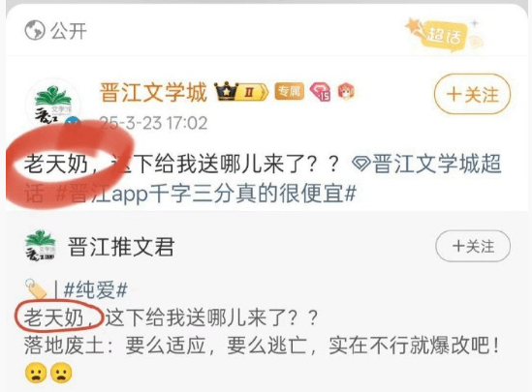Follow 晋江文学城 with +关注 button
The image size is (532, 392).
coord(472,94)
